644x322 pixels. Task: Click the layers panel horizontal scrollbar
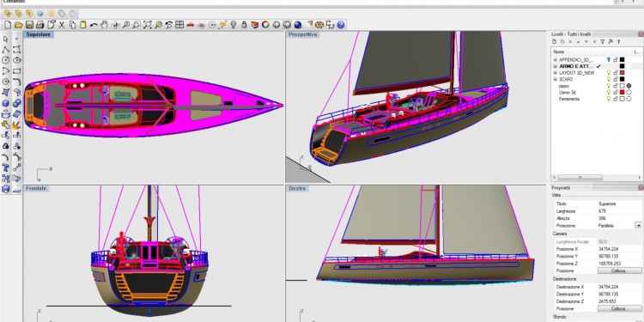coord(597,178)
